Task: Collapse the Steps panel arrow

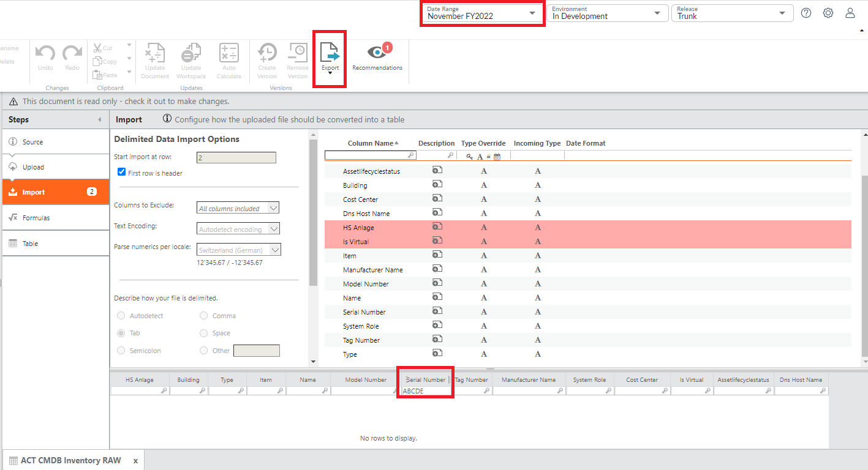Action: [x=99, y=119]
